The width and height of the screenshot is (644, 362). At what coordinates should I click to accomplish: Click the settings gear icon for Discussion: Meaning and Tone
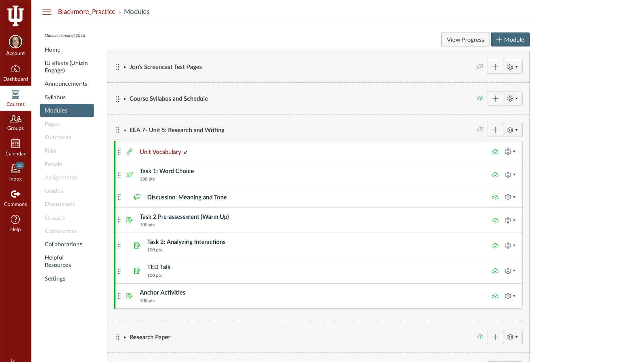click(508, 197)
